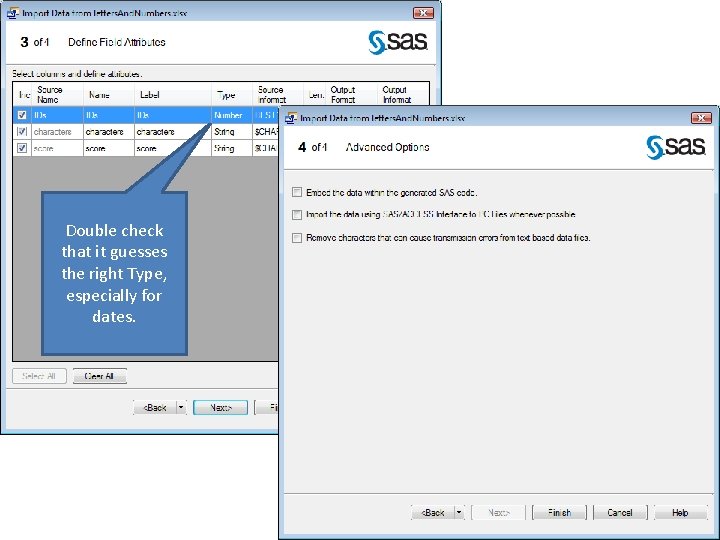Click the Source Name cell 'characters'

[x=57, y=131]
